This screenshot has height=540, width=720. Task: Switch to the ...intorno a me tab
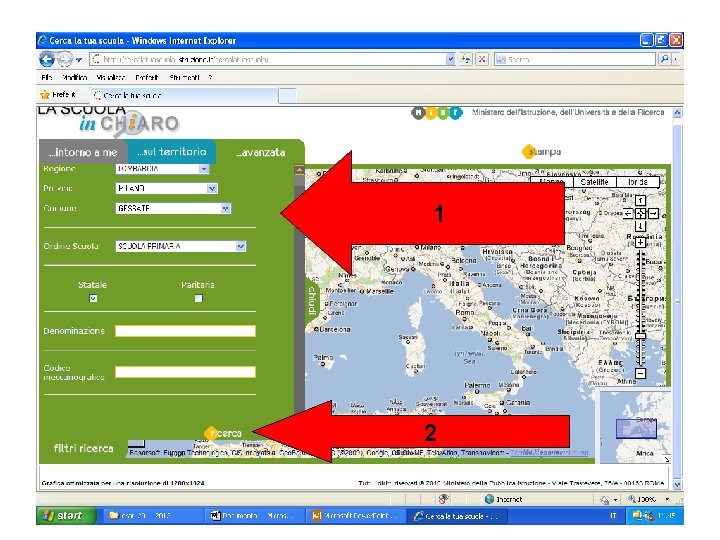click(83, 152)
